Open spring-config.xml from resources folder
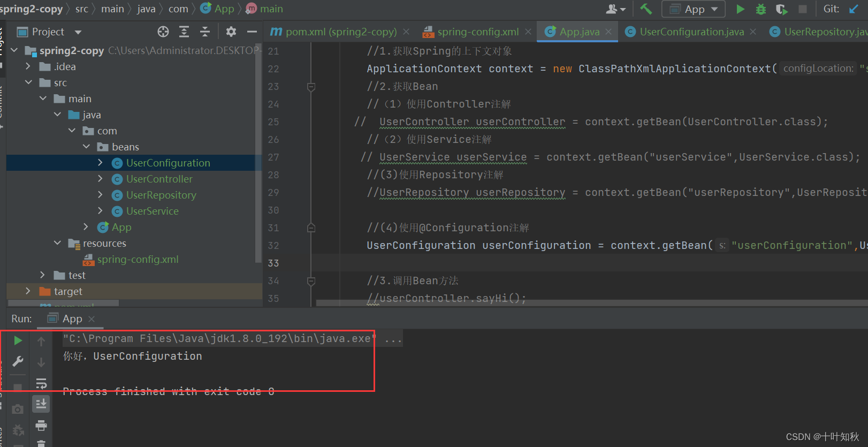The width and height of the screenshot is (868, 447). point(138,259)
